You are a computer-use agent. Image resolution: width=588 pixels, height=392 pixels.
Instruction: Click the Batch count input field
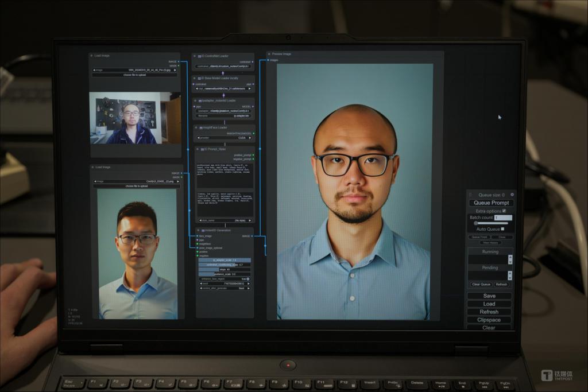pos(503,218)
